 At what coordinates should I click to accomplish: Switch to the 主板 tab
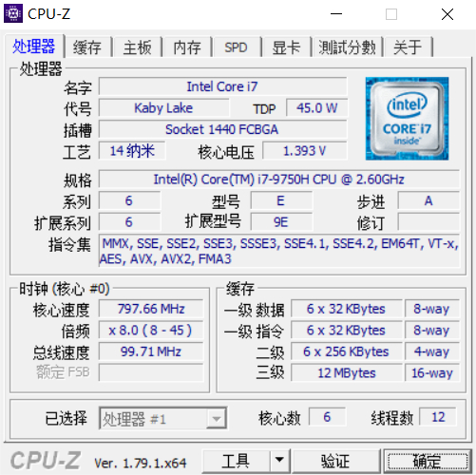[138, 47]
